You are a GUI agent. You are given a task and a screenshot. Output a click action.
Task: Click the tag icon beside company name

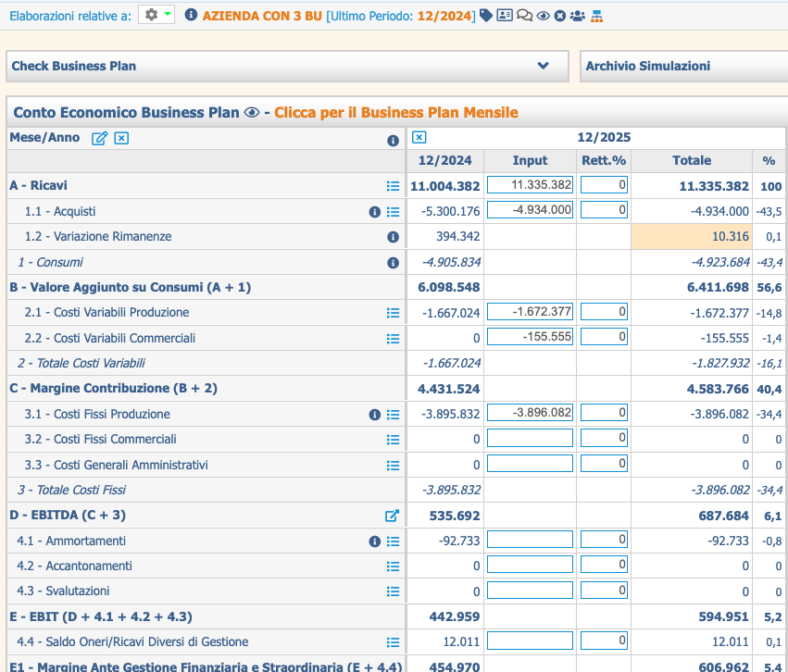pos(486,16)
